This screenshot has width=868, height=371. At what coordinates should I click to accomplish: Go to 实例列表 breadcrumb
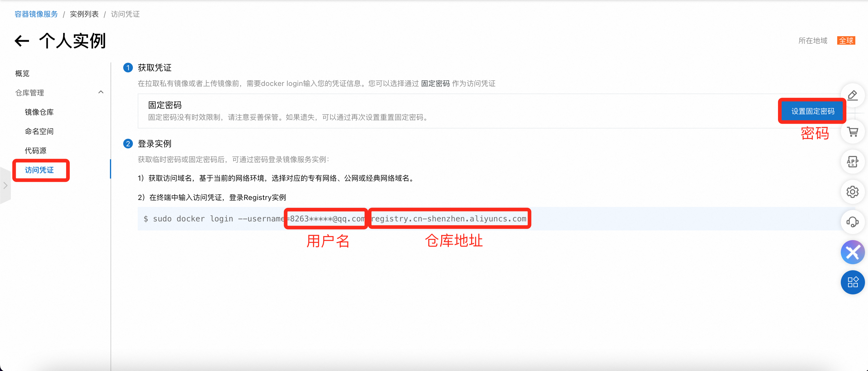tap(84, 14)
